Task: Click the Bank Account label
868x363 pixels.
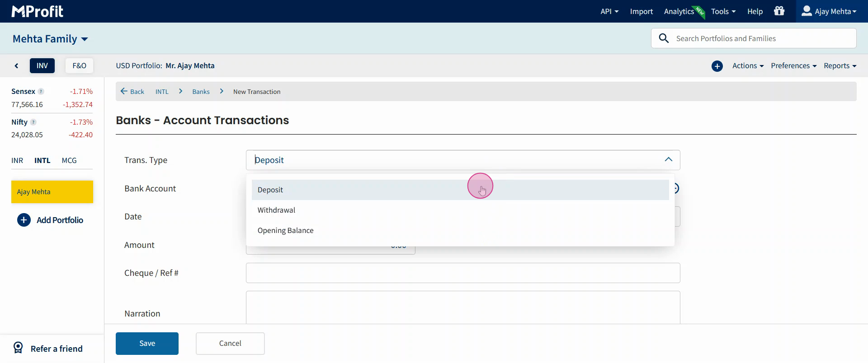Action: [150, 188]
